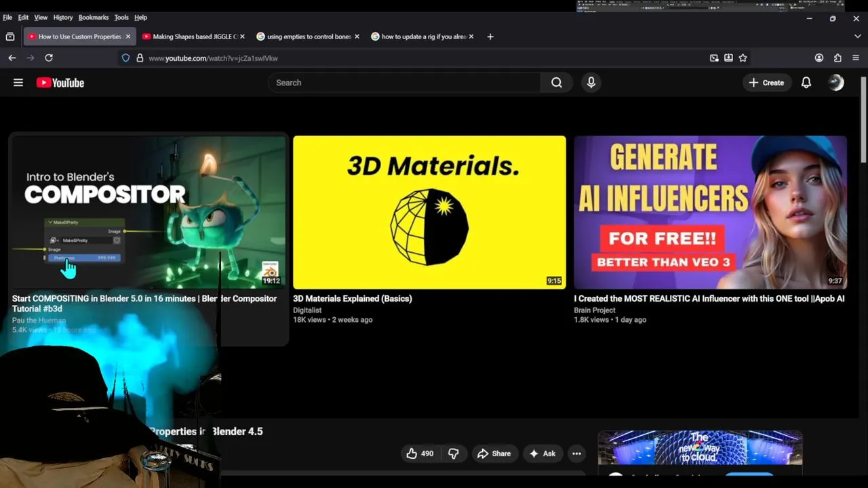
Task: Open the account avatar menu
Action: [837, 83]
